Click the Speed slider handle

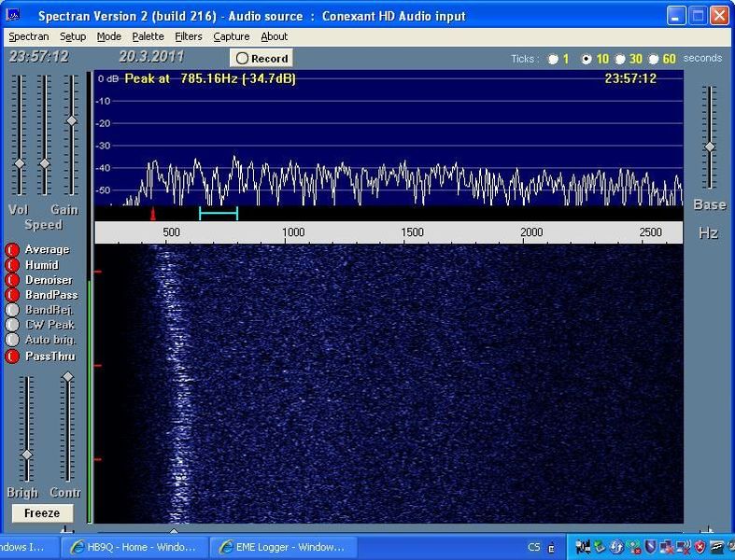click(45, 163)
